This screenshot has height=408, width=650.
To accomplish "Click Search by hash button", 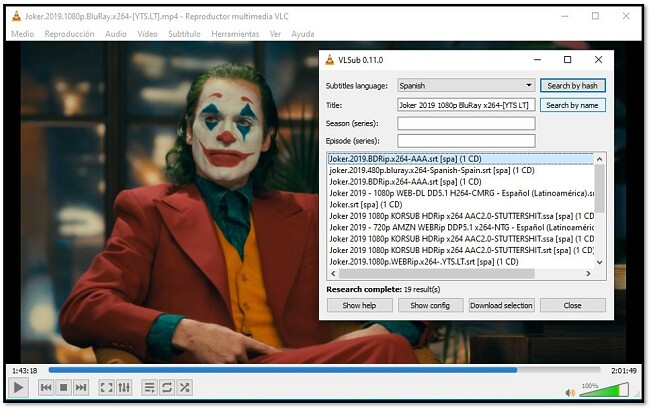I will [572, 86].
